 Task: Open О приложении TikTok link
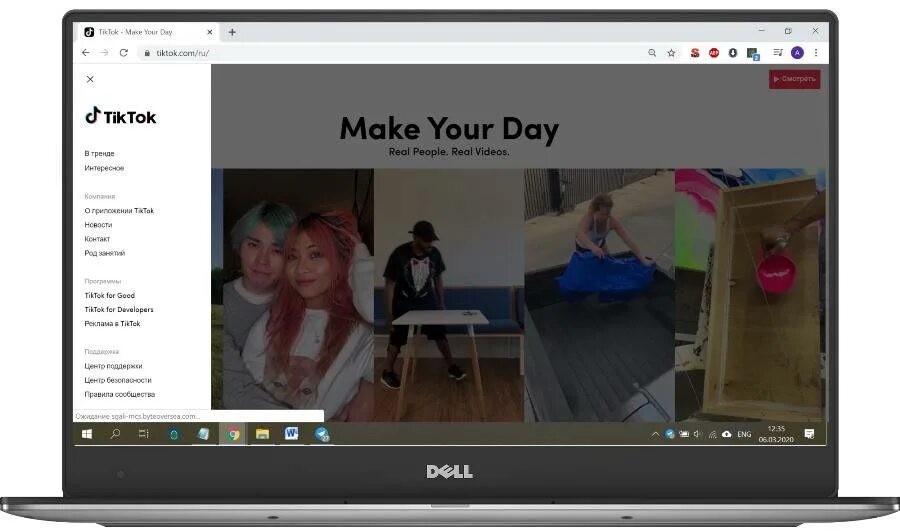click(x=119, y=211)
